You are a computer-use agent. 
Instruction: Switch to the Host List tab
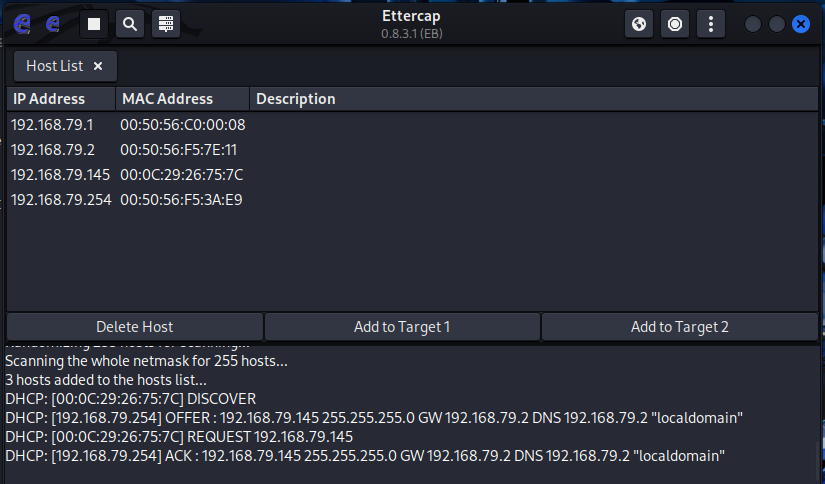[x=55, y=66]
